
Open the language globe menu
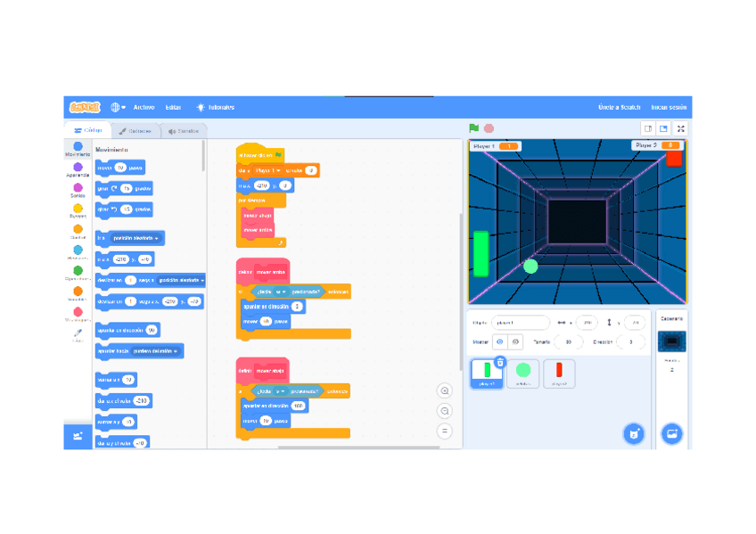[118, 107]
